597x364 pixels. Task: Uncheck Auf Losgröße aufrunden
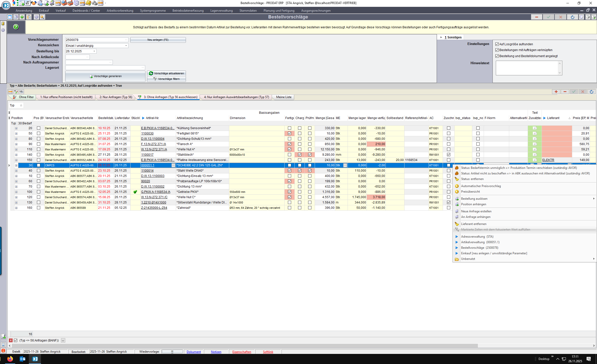(x=497, y=44)
